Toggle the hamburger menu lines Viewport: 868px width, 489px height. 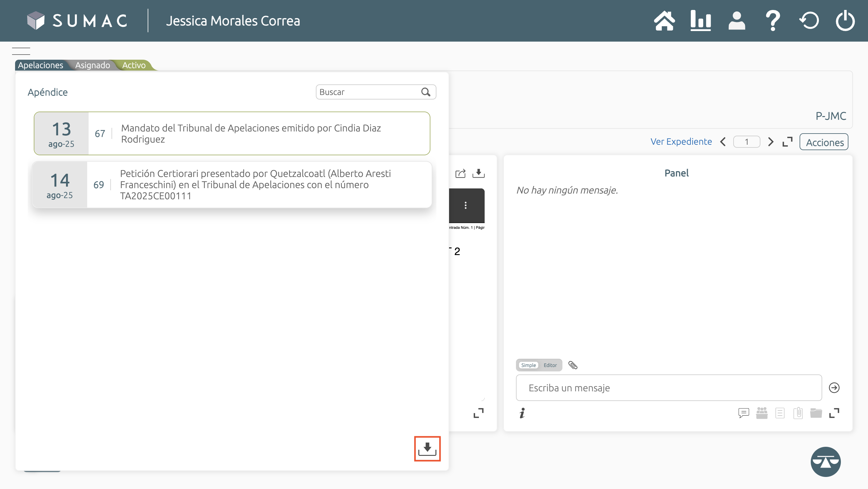pos(21,51)
